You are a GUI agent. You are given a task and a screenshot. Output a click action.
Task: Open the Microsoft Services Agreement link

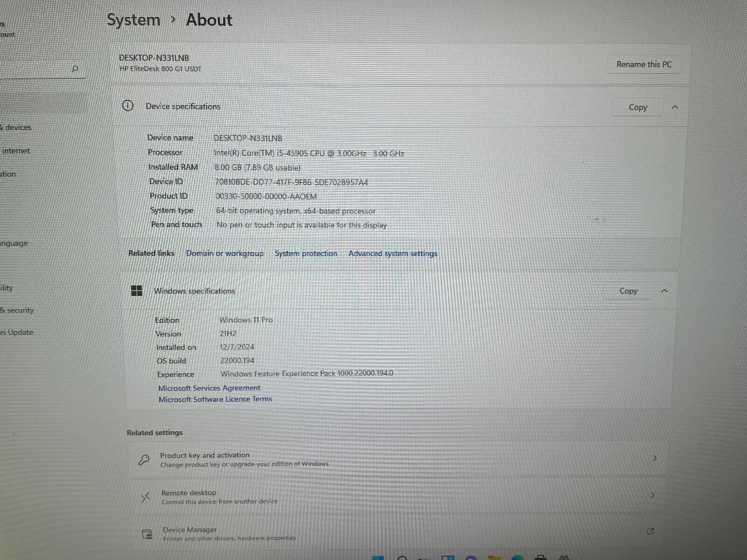[x=209, y=388]
